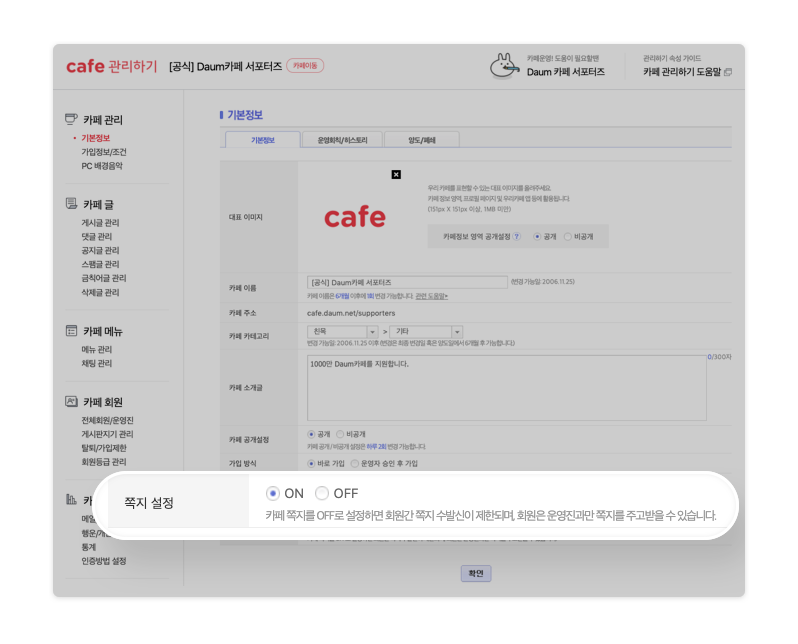Screen dimensions: 798x644
Task: Open 통계 in sidebar
Action: click(89, 547)
